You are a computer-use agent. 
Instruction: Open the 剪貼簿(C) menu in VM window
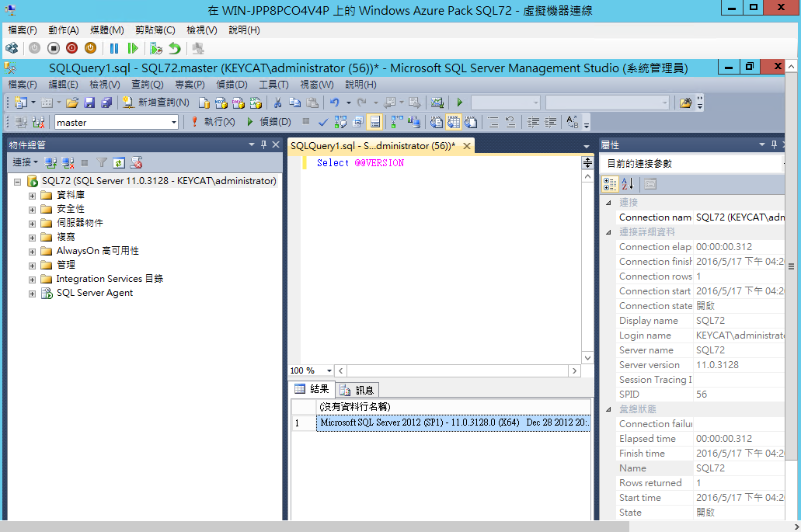tap(155, 30)
